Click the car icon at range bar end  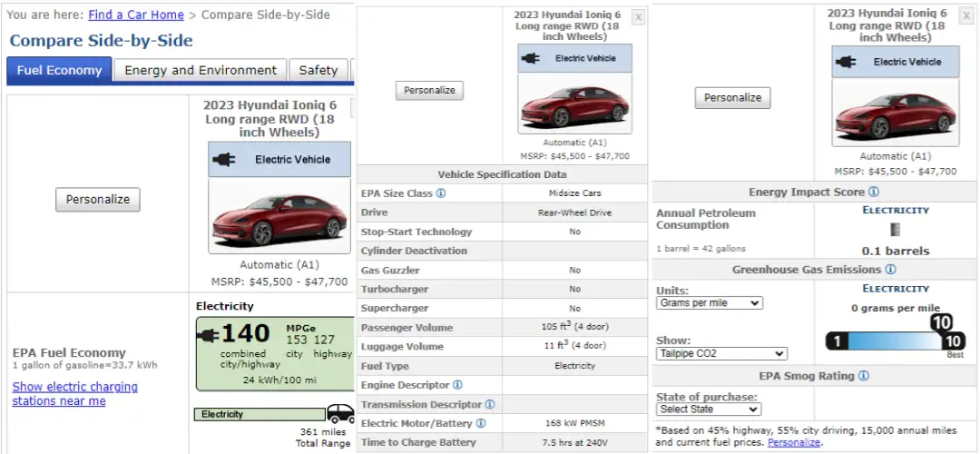point(340,413)
